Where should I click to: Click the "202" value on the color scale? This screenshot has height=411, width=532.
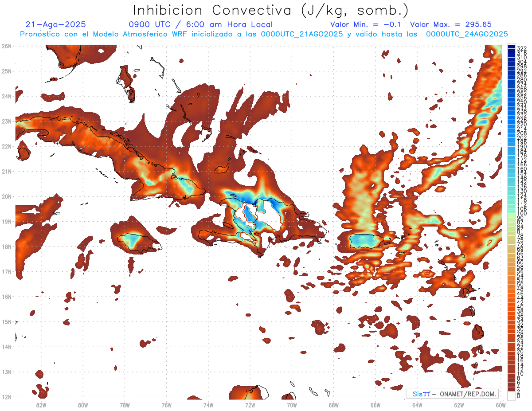522,137
